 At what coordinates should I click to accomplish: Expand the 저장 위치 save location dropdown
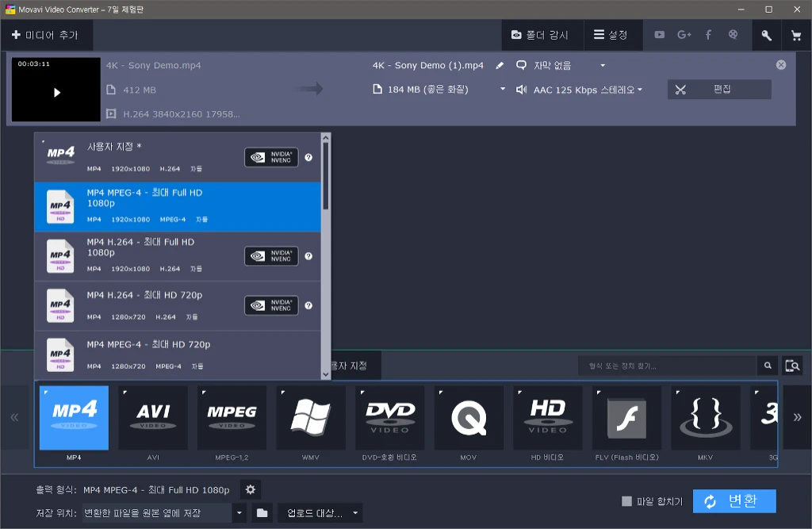(x=239, y=513)
